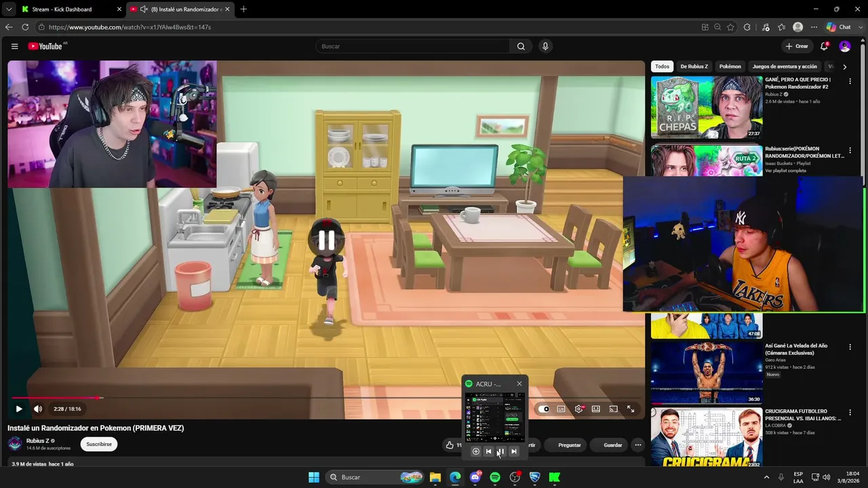Viewport: 868px width, 488px height.
Task: Open the browser profile icon
Action: click(x=798, y=27)
